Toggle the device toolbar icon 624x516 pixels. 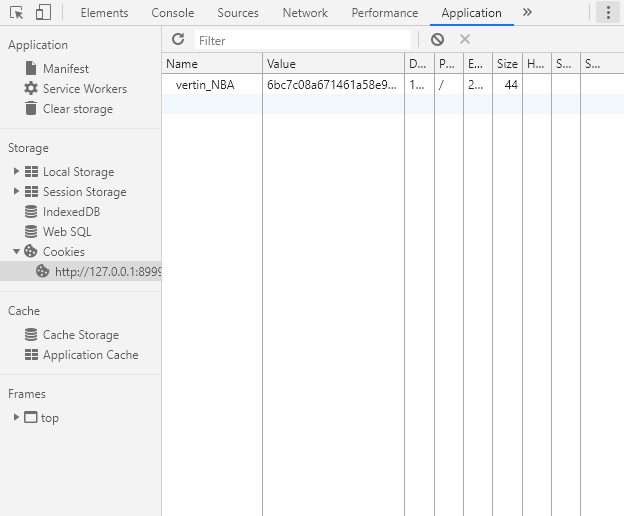pos(43,13)
